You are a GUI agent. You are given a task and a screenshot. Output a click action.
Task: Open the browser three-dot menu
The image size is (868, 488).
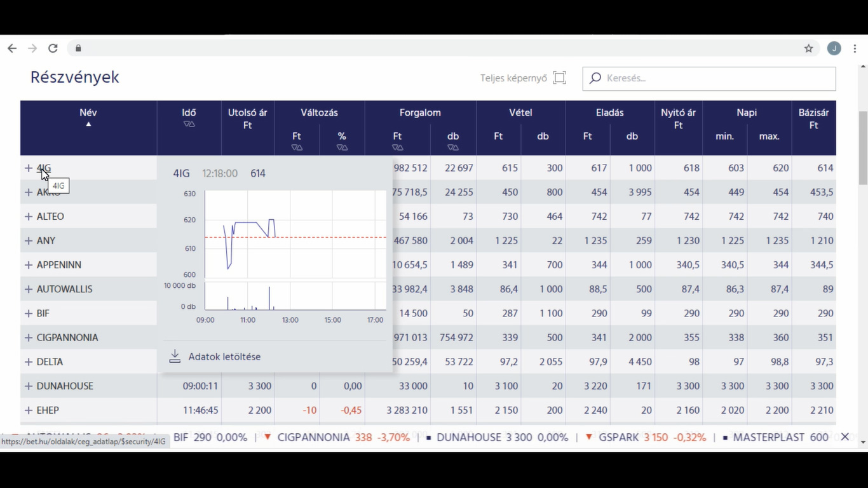[x=855, y=48]
